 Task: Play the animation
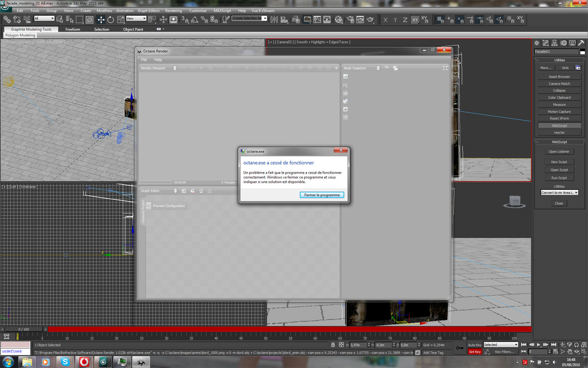pyautogui.click(x=539, y=345)
